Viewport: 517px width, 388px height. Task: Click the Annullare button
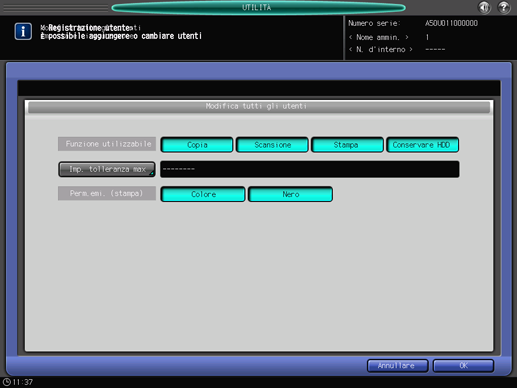click(x=397, y=366)
